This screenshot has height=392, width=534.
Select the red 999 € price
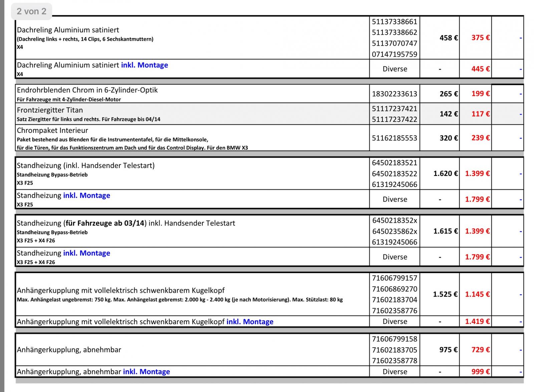(x=480, y=372)
